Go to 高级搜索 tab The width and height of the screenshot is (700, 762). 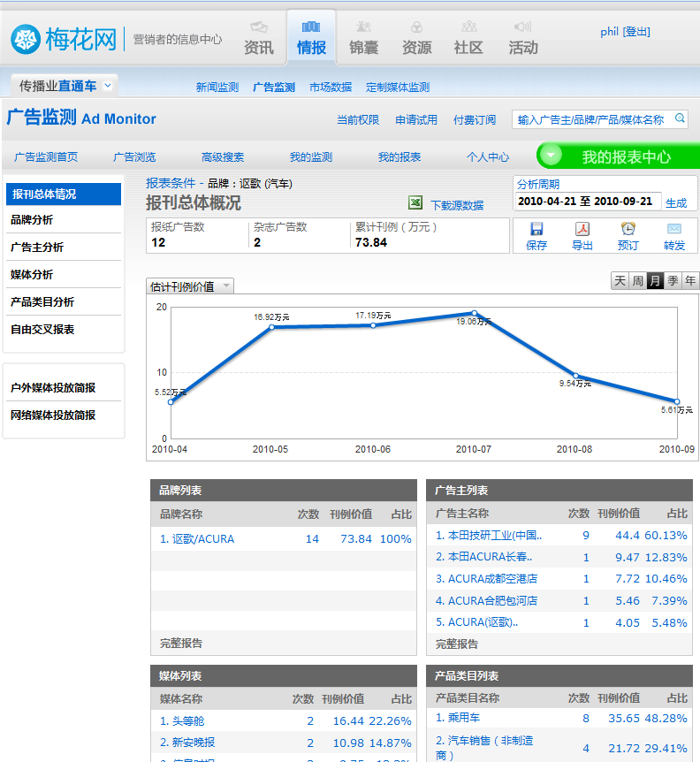pos(223,157)
